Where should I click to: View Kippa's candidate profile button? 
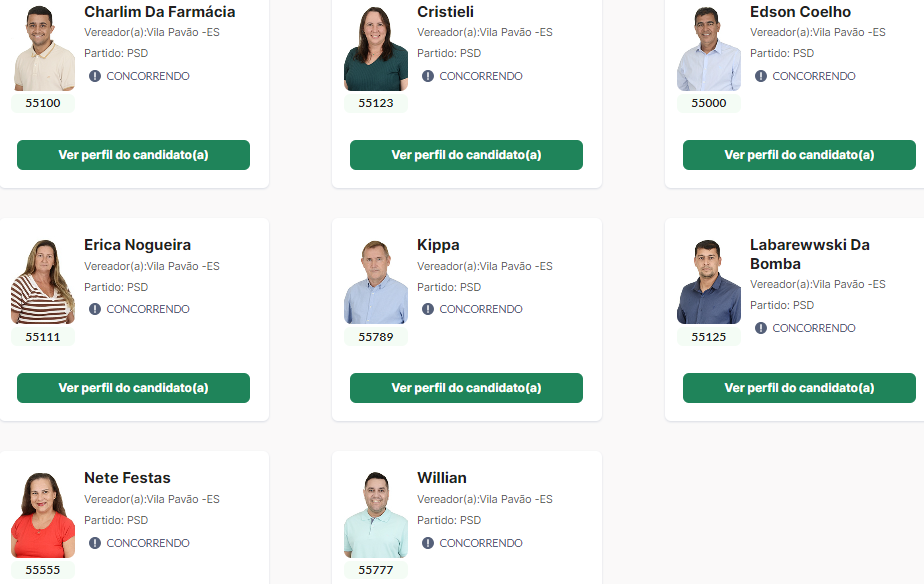(x=466, y=388)
